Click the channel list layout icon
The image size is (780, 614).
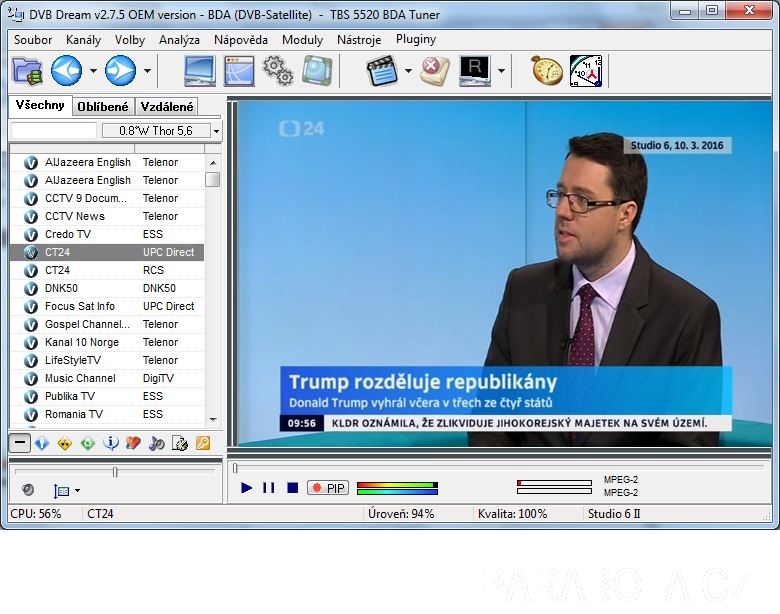click(x=62, y=491)
